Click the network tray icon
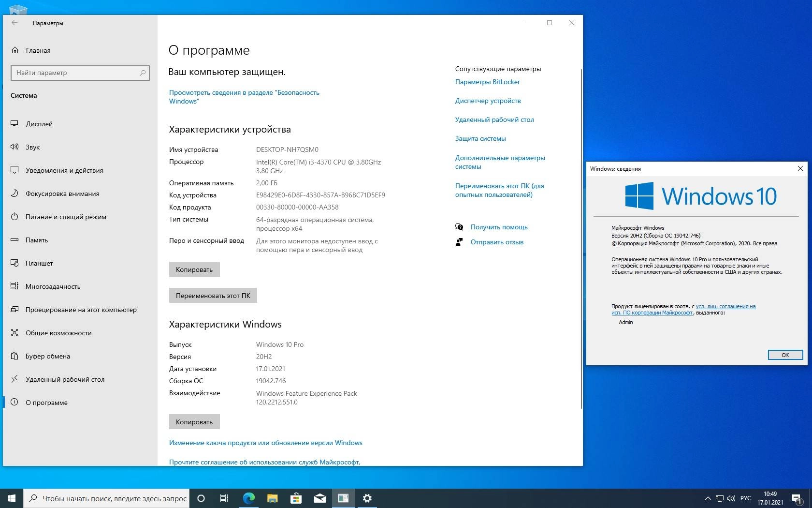Image resolution: width=812 pixels, height=508 pixels. point(720,498)
